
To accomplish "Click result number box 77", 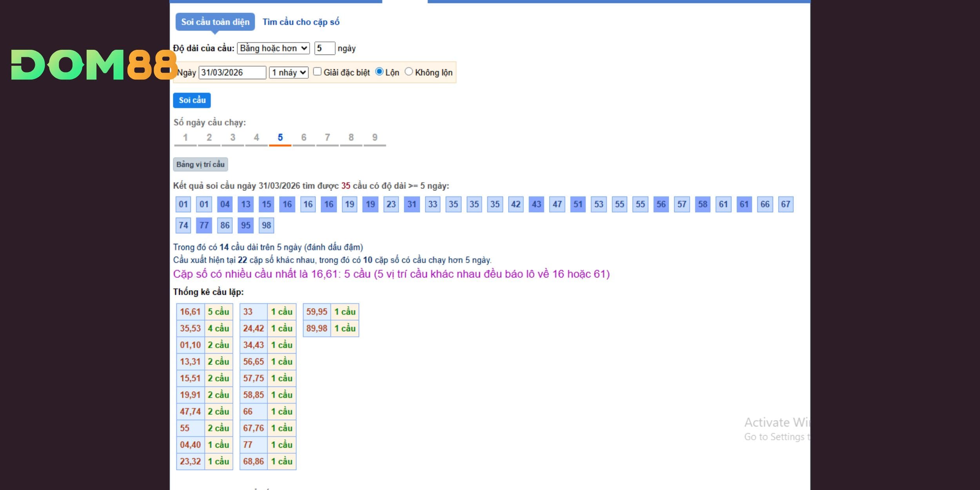I will (x=204, y=225).
